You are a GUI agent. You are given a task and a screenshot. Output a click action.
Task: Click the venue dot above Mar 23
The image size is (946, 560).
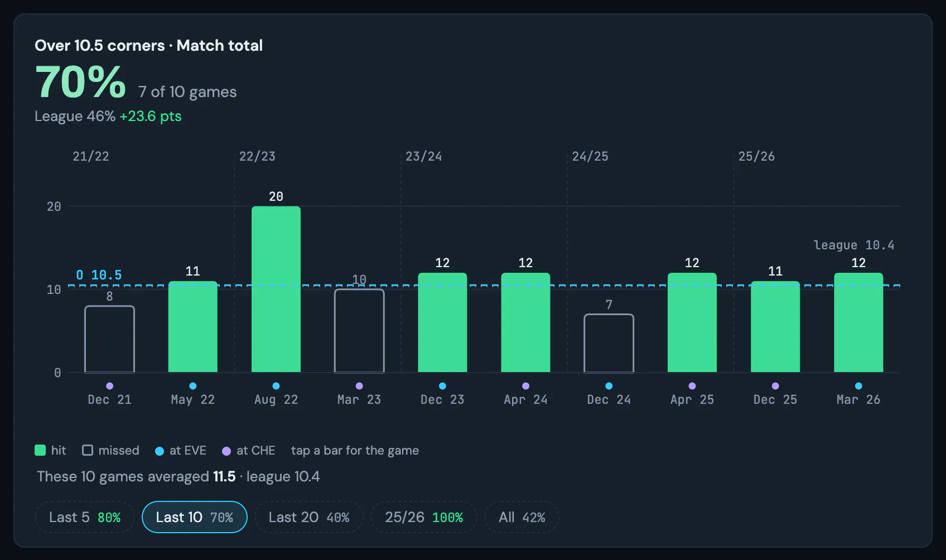click(359, 386)
